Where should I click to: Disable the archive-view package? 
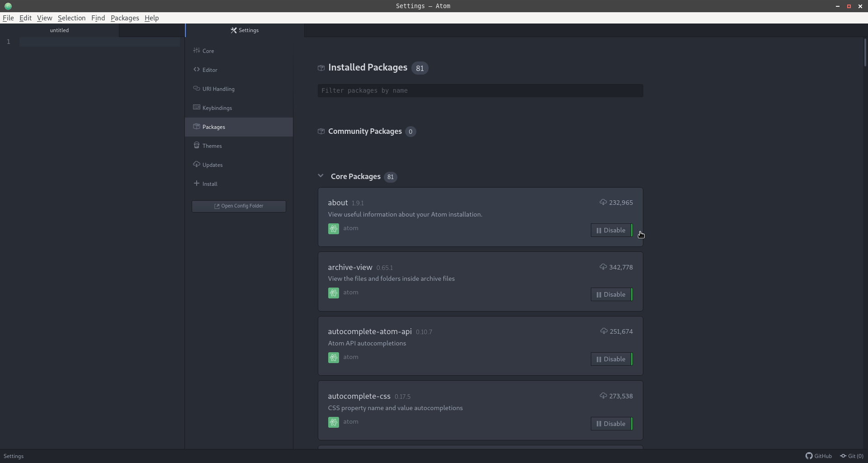(611, 294)
